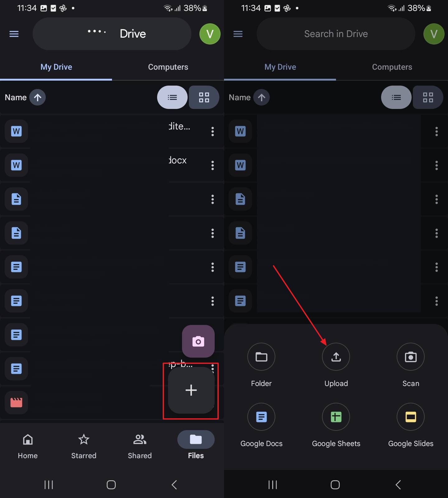The height and width of the screenshot is (498, 448).
Task: Reverse sort order arrow beside Name, right screen
Action: [262, 97]
